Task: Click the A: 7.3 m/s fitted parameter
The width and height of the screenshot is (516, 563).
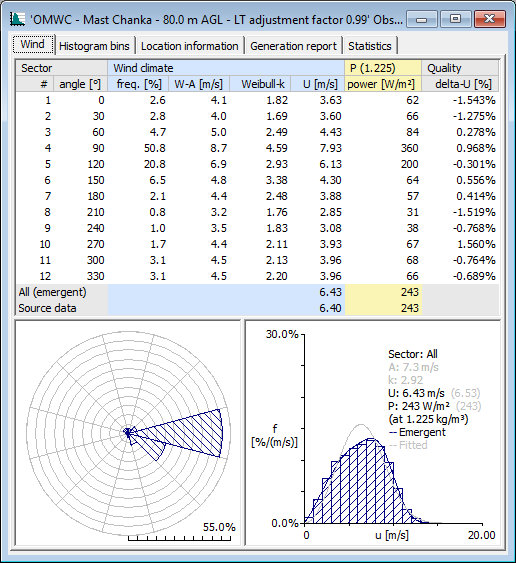Action: [x=413, y=367]
